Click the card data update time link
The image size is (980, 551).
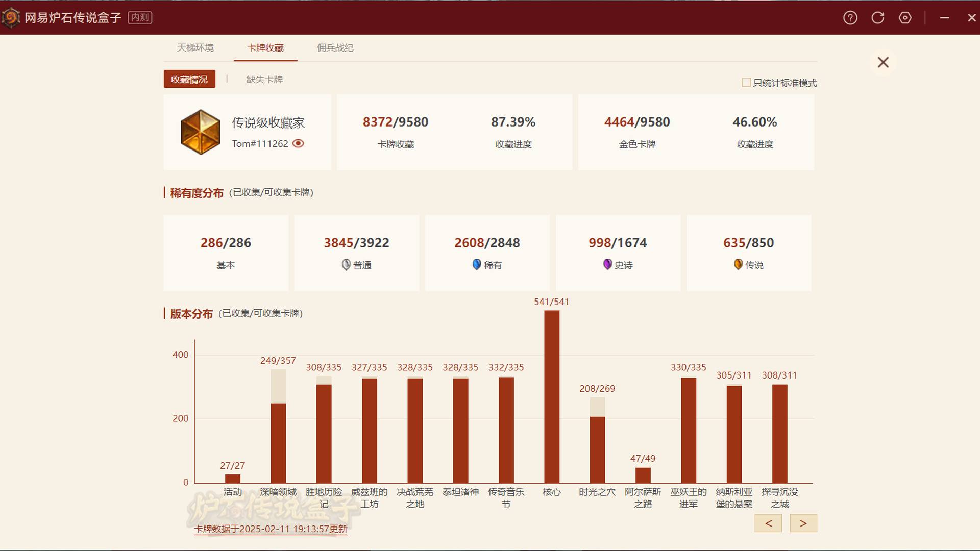tap(271, 529)
